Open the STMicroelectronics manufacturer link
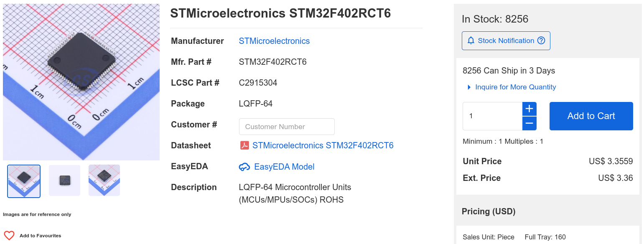The image size is (644, 244). tap(274, 41)
